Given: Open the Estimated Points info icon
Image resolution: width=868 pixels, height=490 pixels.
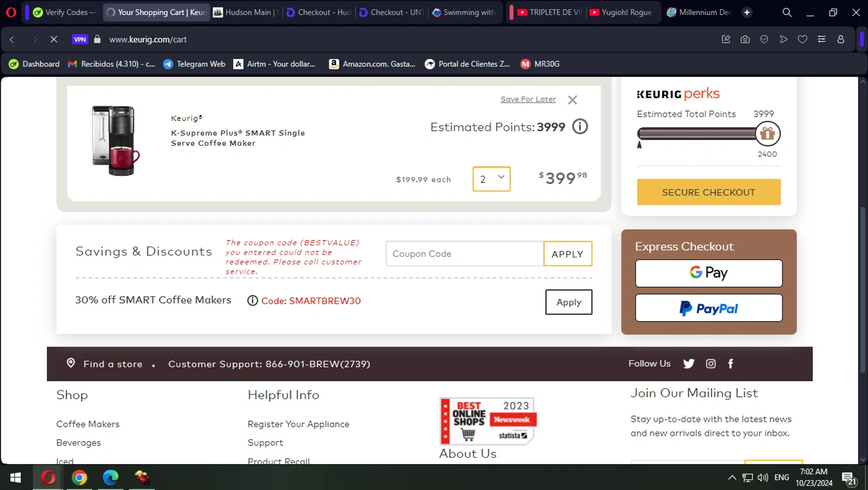Looking at the screenshot, I should pyautogui.click(x=580, y=126).
